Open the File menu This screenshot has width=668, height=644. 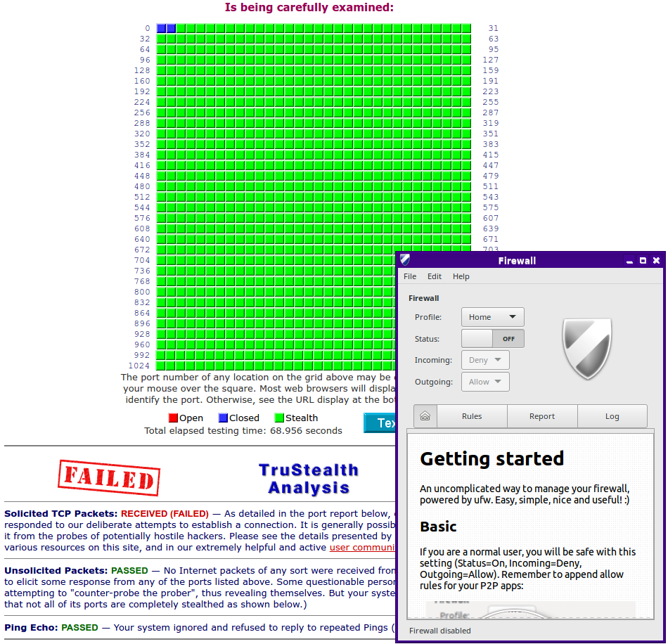coord(410,276)
